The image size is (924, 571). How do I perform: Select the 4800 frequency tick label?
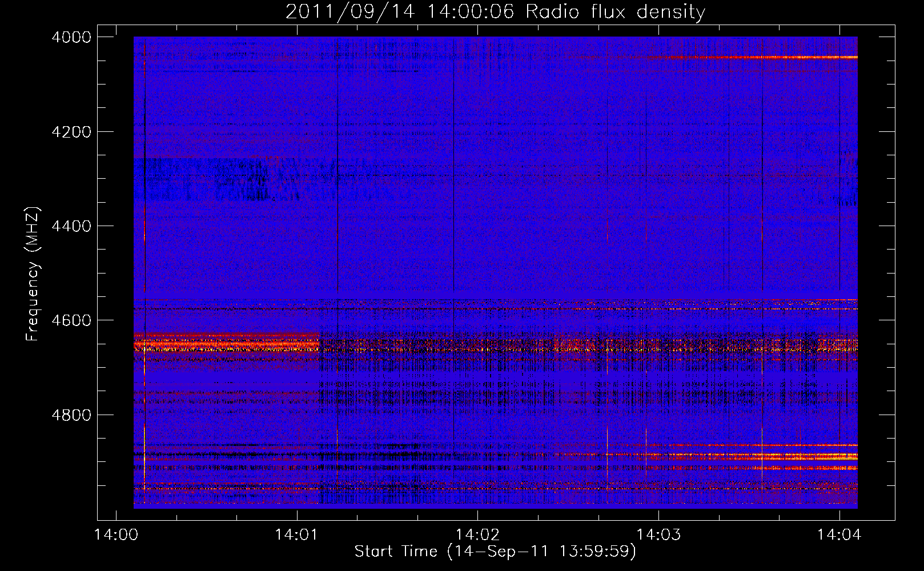71,415
